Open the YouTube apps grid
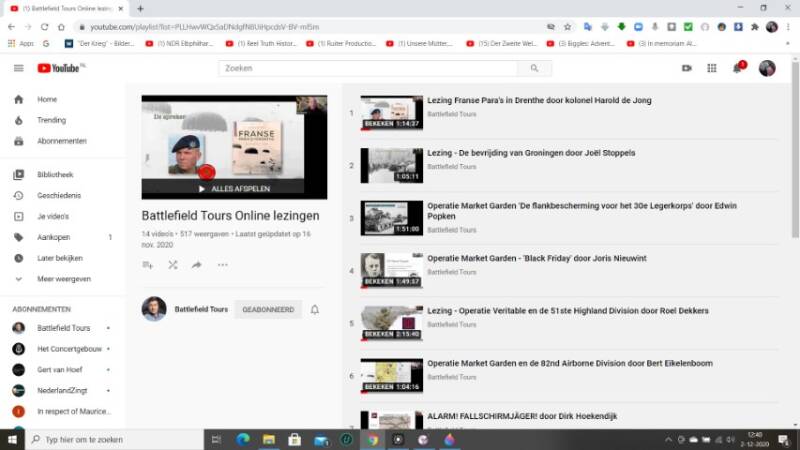The width and height of the screenshot is (800, 450). [x=712, y=68]
